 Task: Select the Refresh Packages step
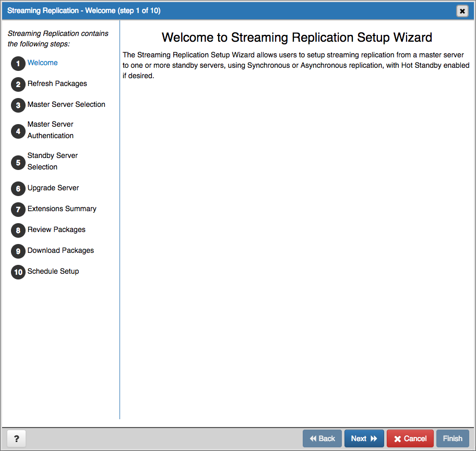pos(57,83)
